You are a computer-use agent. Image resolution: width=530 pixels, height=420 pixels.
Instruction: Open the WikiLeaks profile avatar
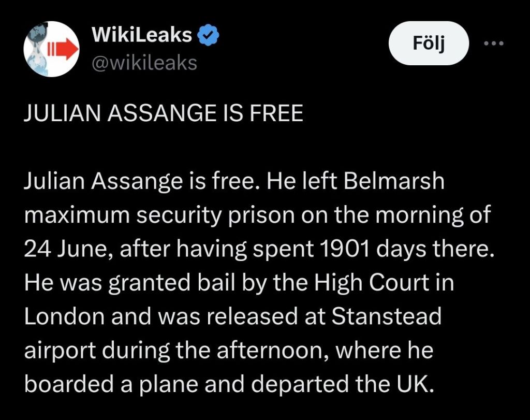coord(51,50)
